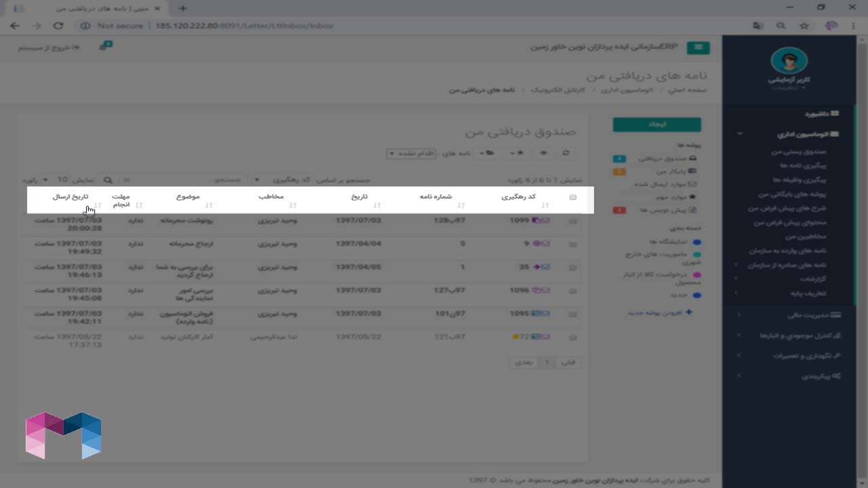Click the envelope icon in row 1099

click(546, 220)
